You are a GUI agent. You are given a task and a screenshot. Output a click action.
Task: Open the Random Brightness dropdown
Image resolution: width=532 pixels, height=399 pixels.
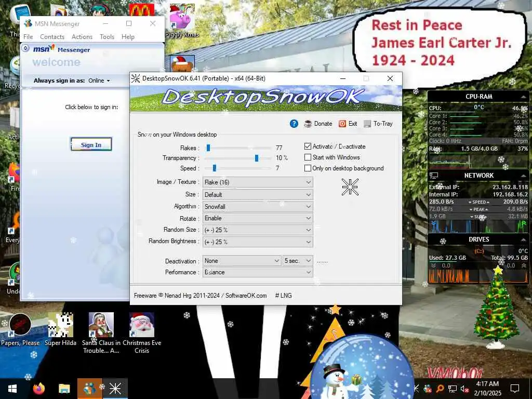[x=258, y=242]
